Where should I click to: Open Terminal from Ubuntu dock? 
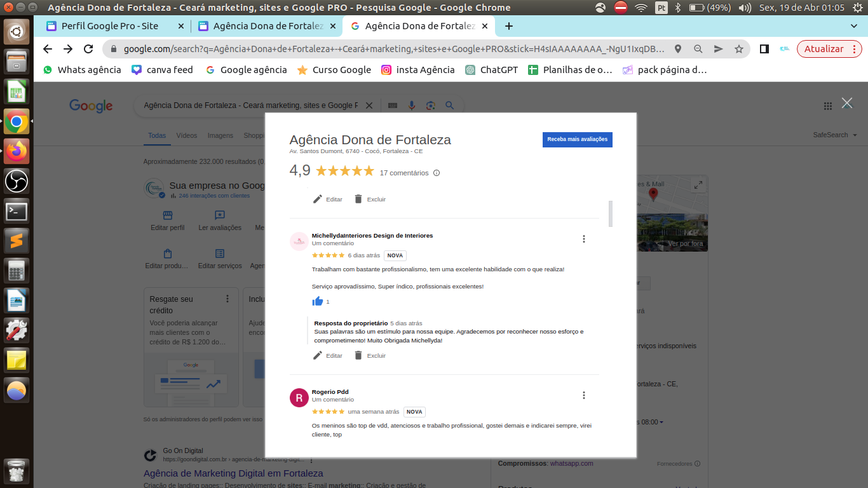[x=17, y=212]
